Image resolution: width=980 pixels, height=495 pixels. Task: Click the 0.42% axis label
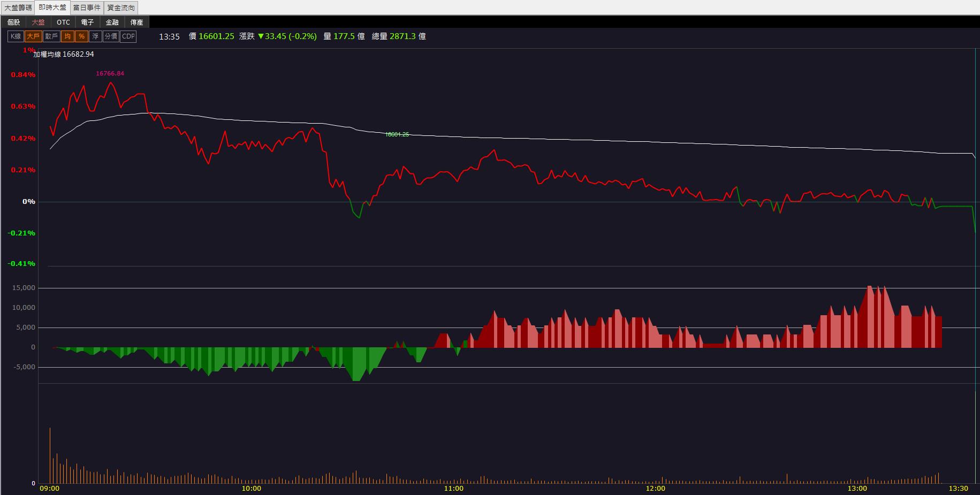pyautogui.click(x=23, y=139)
